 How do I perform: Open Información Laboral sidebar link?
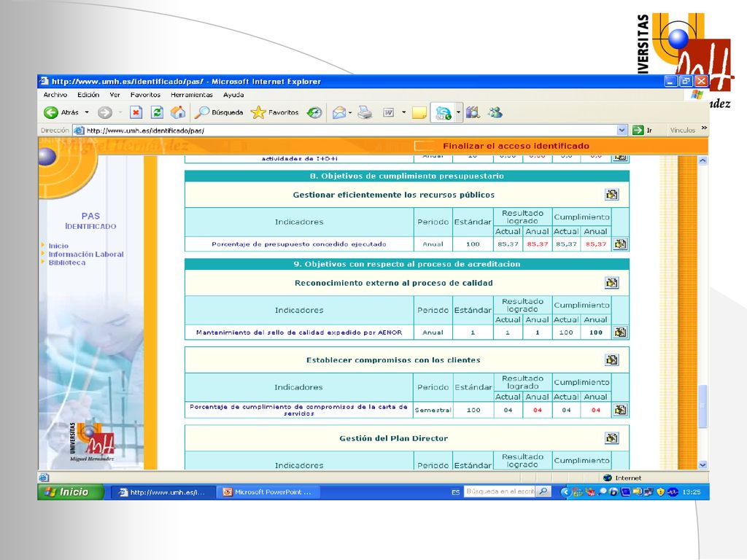tap(86, 254)
